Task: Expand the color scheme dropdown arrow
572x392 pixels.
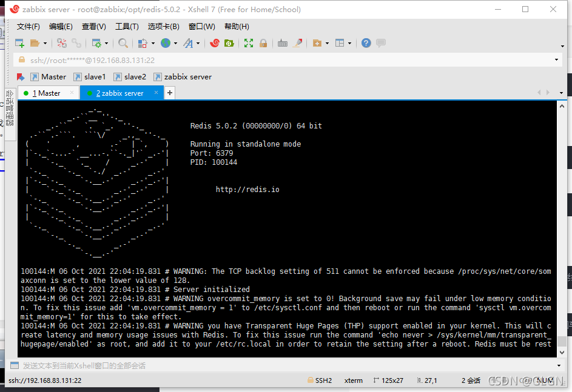Action: click(x=153, y=44)
